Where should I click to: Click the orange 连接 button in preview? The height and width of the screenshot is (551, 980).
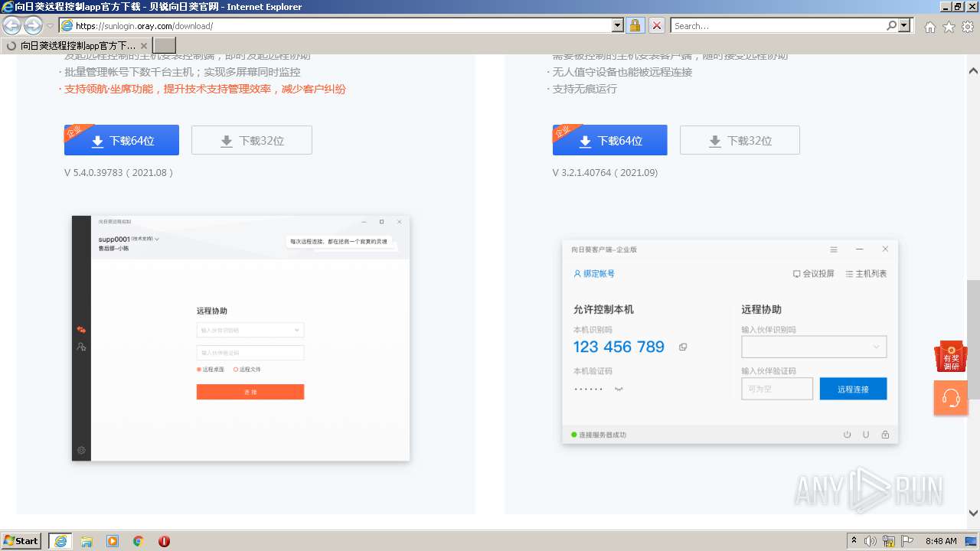(250, 392)
